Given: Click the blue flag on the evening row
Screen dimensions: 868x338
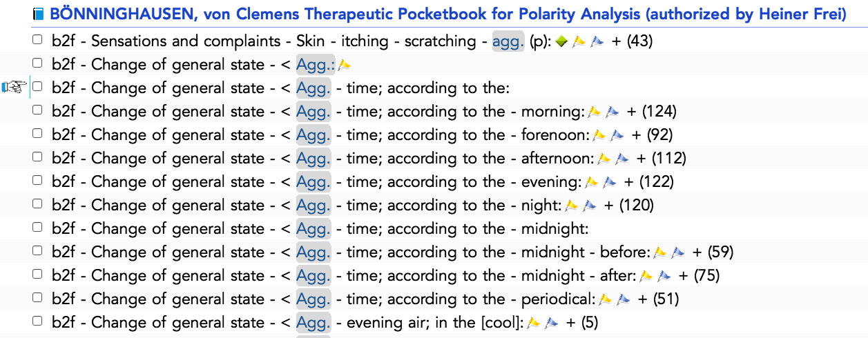Looking at the screenshot, I should point(610,182).
